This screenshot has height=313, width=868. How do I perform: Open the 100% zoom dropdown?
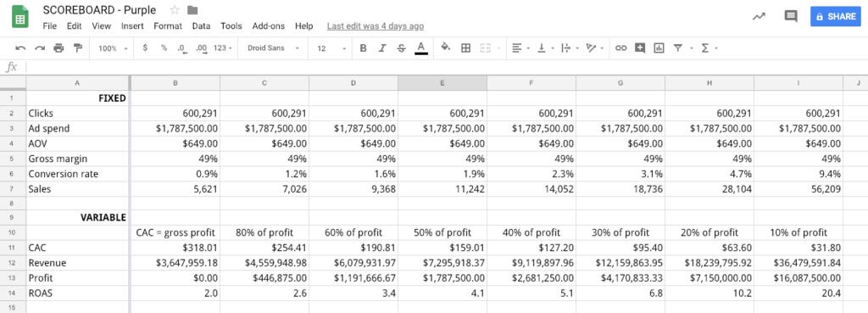(x=113, y=48)
